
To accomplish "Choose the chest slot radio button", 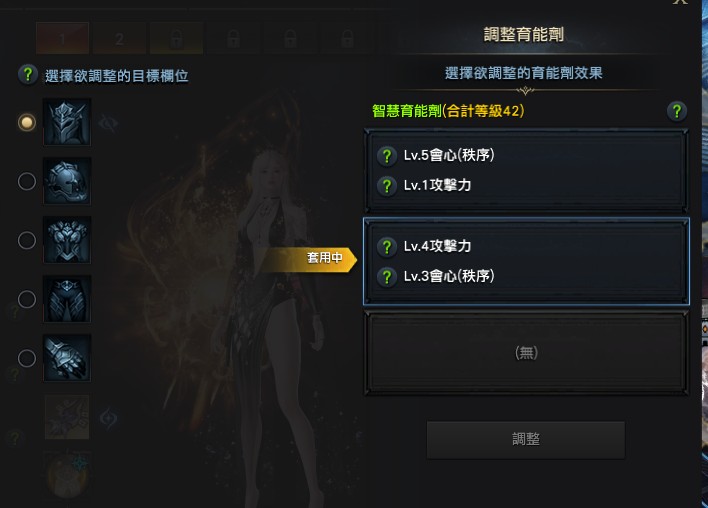I will coord(27,240).
